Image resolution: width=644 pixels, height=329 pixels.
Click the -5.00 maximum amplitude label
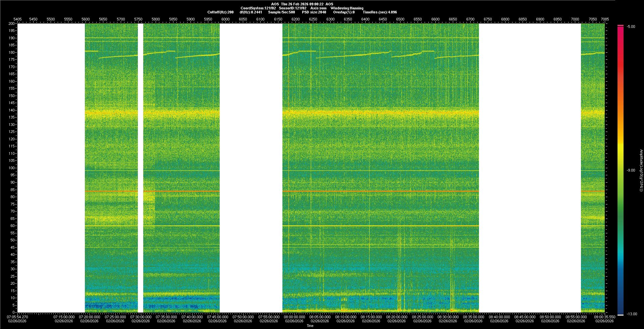[631, 27]
